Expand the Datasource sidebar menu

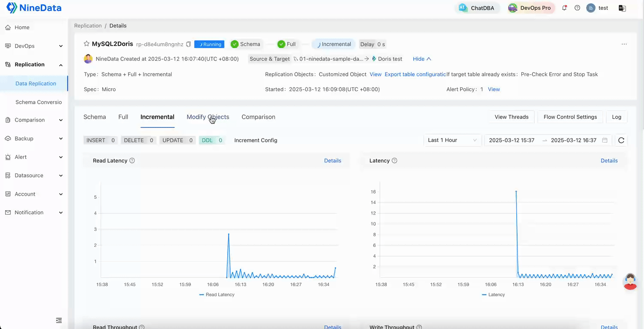click(34, 175)
